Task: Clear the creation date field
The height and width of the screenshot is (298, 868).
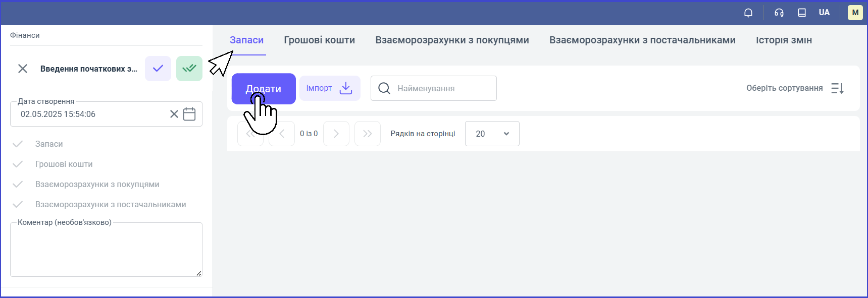Action: pos(174,114)
